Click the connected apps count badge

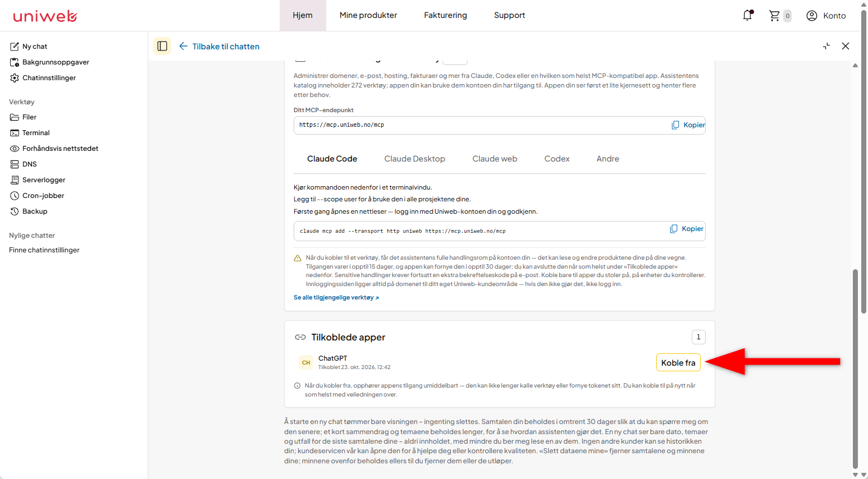(x=698, y=337)
